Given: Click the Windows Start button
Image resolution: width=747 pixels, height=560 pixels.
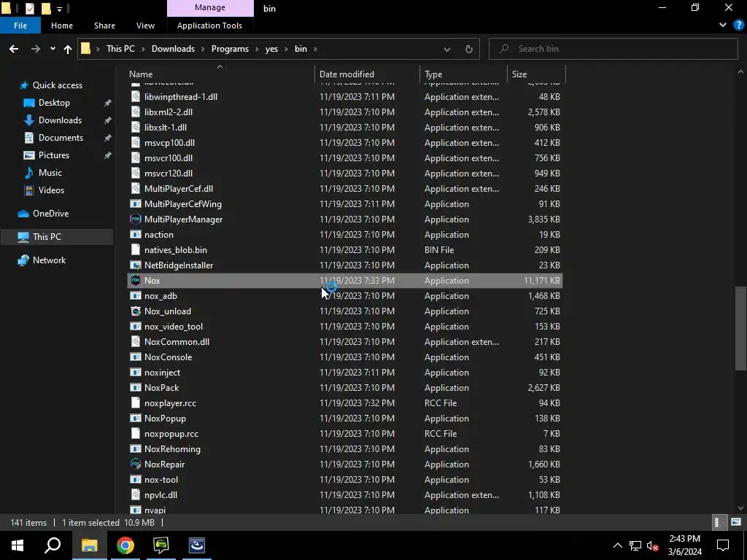Looking at the screenshot, I should click(x=18, y=545).
